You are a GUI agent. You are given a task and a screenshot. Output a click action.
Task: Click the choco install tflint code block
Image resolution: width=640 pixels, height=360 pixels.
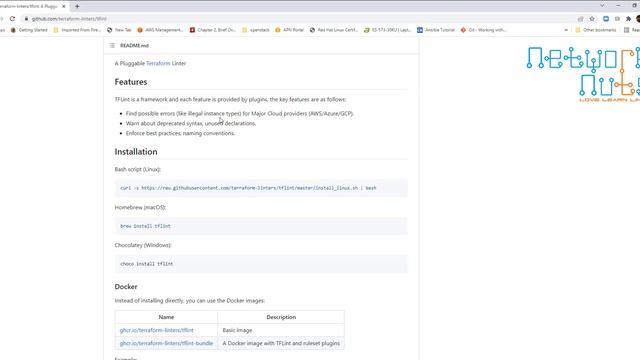tap(261, 264)
